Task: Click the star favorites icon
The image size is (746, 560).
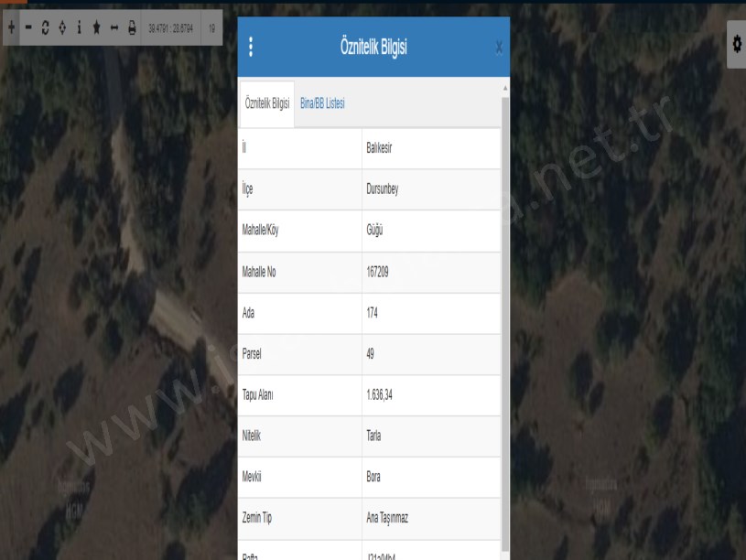Action: point(96,28)
